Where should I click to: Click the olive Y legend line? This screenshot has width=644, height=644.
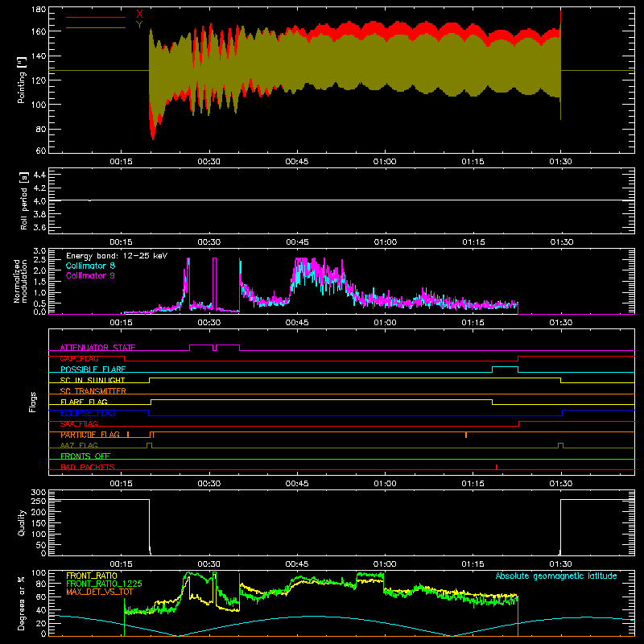pyautogui.click(x=96, y=28)
